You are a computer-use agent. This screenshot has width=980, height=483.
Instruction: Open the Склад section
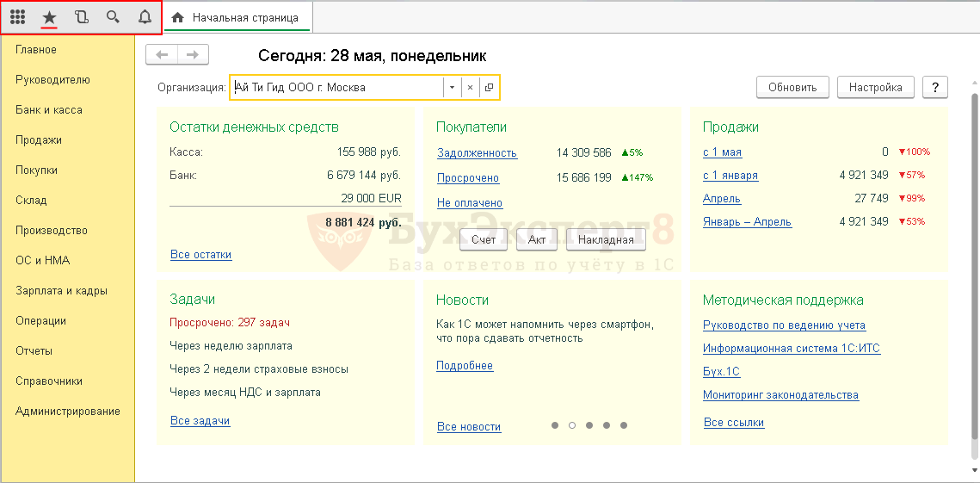click(x=31, y=201)
